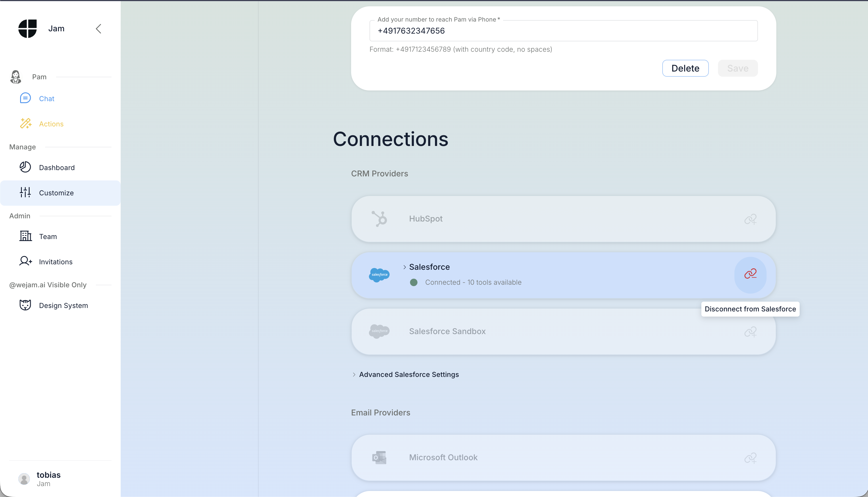Click 'Connected - 10 tools available' status text
The width and height of the screenshot is (868, 497).
tap(473, 282)
